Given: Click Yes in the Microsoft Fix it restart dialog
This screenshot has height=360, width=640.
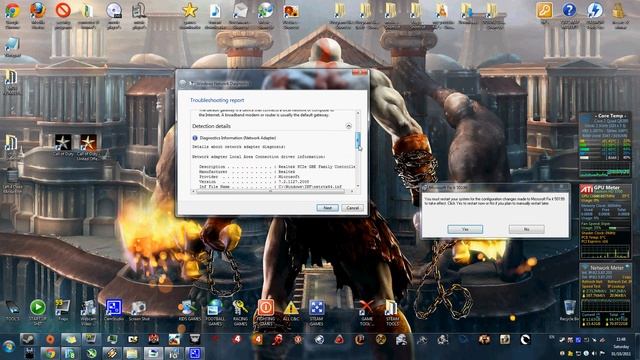Looking at the screenshot, I should tap(465, 229).
